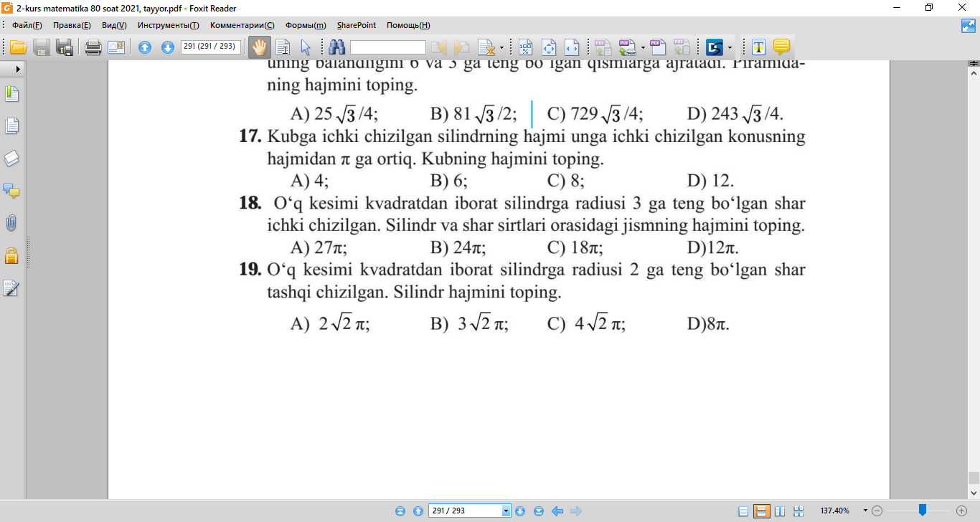
Task: Click the zoom slider handle
Action: 923,510
